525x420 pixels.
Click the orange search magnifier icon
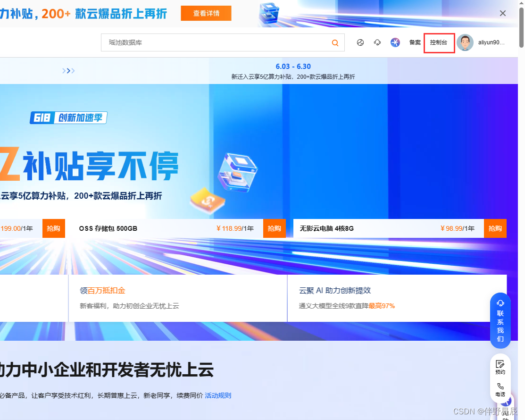[335, 42]
